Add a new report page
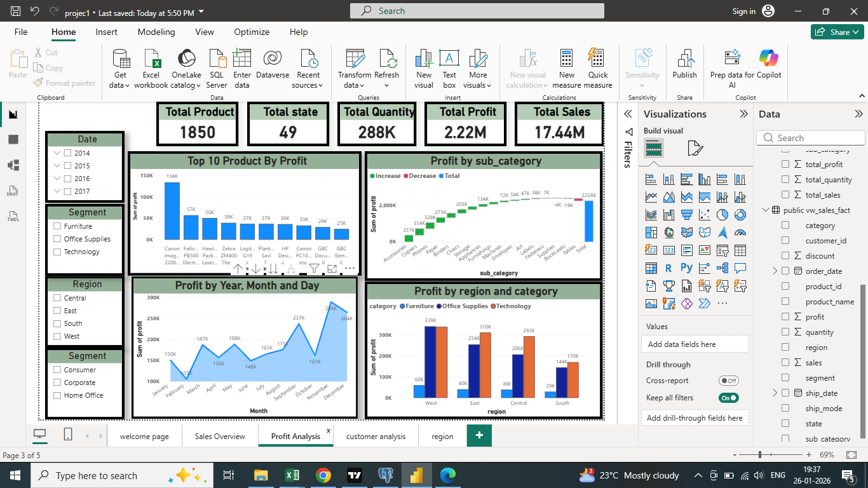The height and width of the screenshot is (488, 868). (x=479, y=436)
